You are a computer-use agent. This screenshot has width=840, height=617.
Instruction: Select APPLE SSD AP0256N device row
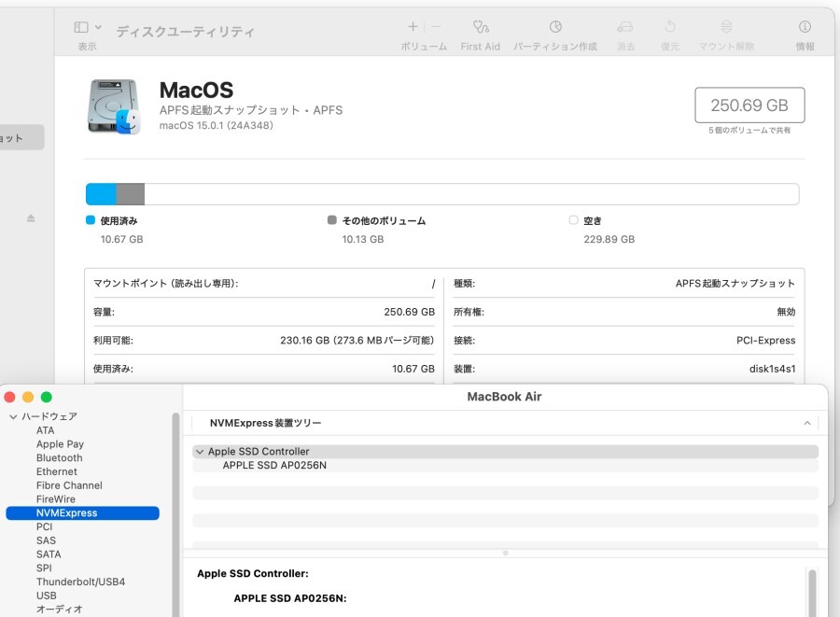click(x=274, y=465)
